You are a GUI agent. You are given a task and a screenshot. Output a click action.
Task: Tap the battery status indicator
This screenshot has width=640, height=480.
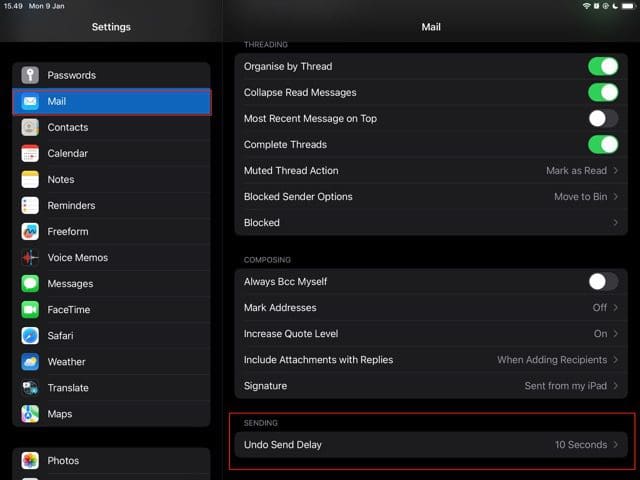(x=628, y=7)
